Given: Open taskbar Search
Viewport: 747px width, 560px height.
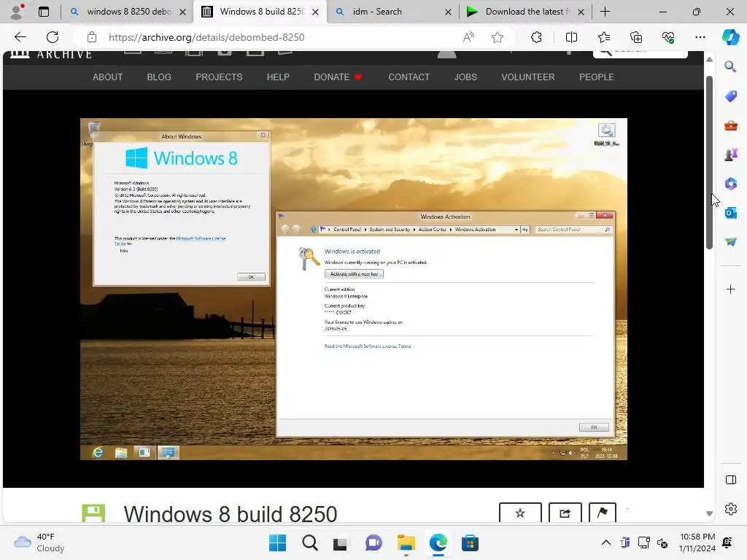Looking at the screenshot, I should click(x=309, y=542).
